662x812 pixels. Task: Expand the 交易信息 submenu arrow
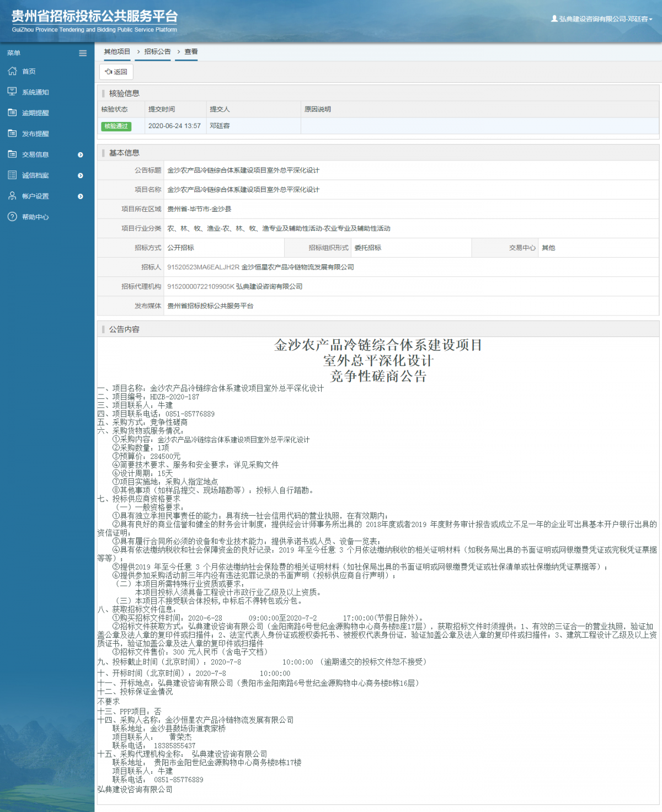(81, 155)
